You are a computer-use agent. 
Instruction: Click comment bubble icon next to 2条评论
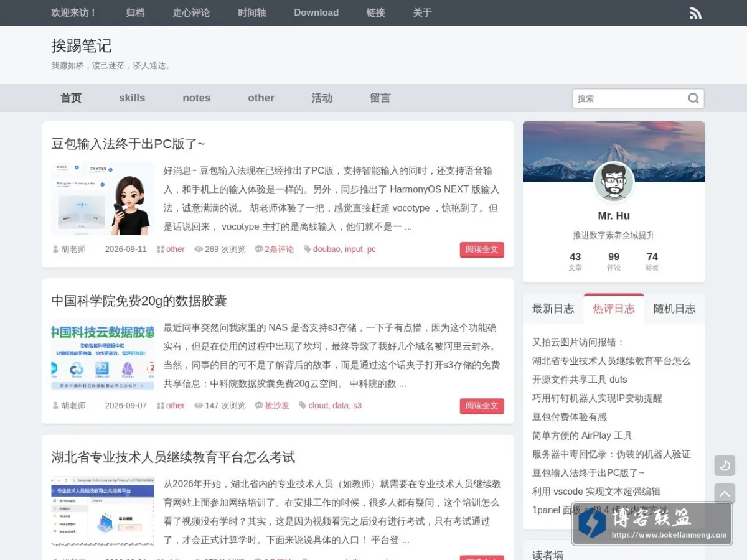coord(259,250)
